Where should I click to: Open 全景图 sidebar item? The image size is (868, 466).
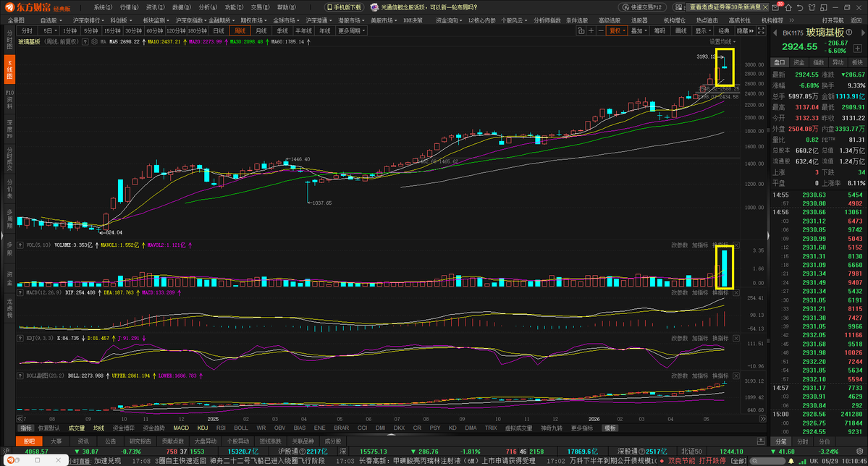coord(15,20)
